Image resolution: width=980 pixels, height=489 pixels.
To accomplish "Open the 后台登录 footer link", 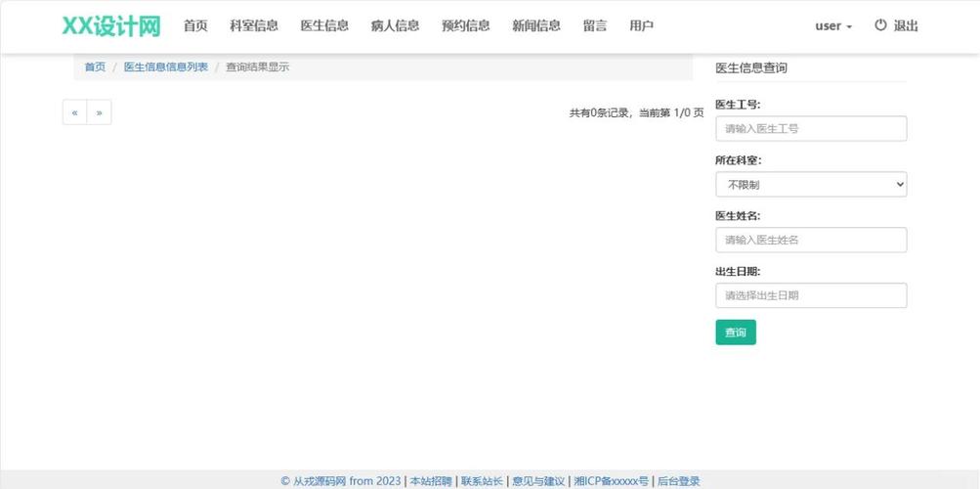I will (x=679, y=481).
